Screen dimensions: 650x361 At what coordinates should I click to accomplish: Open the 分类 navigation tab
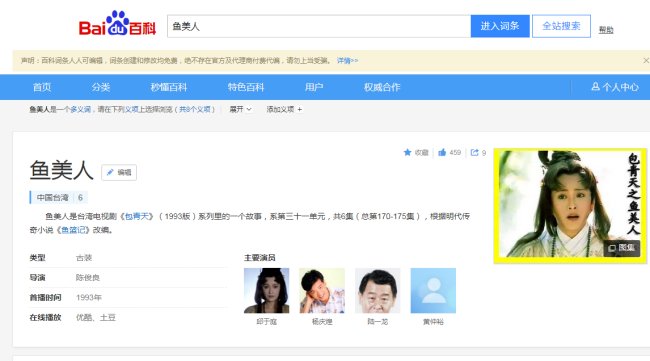click(101, 87)
